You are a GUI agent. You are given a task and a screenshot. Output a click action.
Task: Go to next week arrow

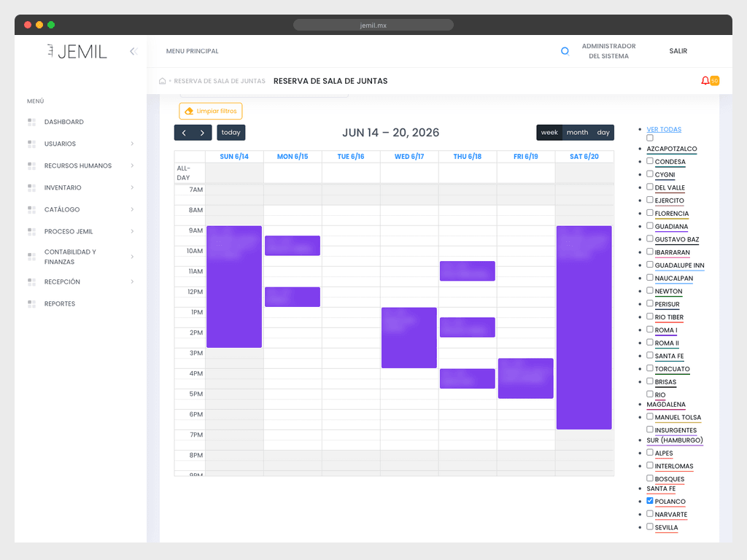pyautogui.click(x=203, y=133)
